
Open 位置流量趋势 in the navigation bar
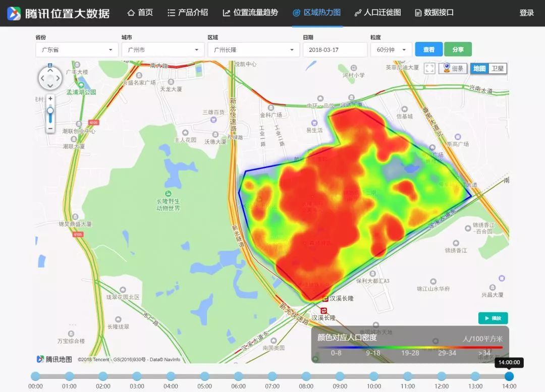pyautogui.click(x=250, y=13)
